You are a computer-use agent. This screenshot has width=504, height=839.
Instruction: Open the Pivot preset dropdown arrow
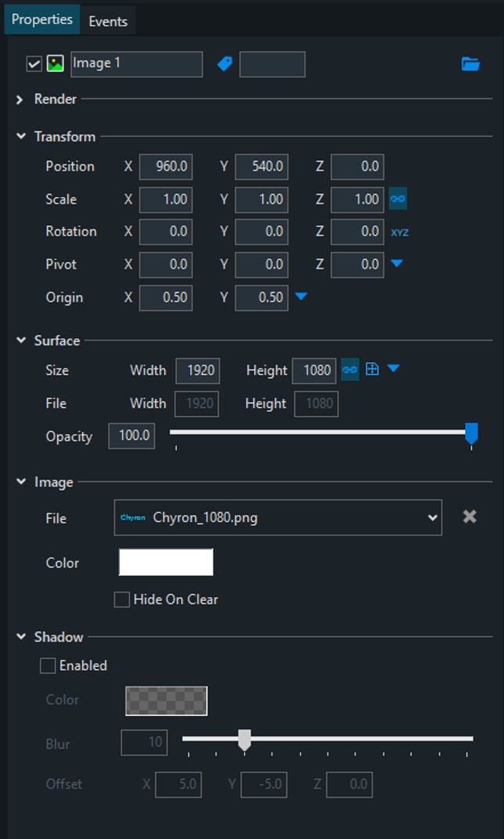[397, 265]
